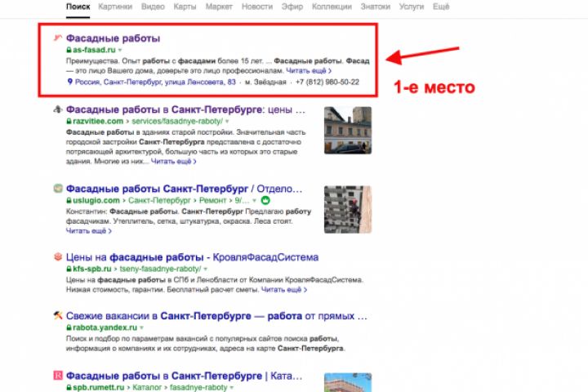Open result Фасадные работы в Санкт-Петербурге | Ката…
588x392 pixels.
point(184,376)
